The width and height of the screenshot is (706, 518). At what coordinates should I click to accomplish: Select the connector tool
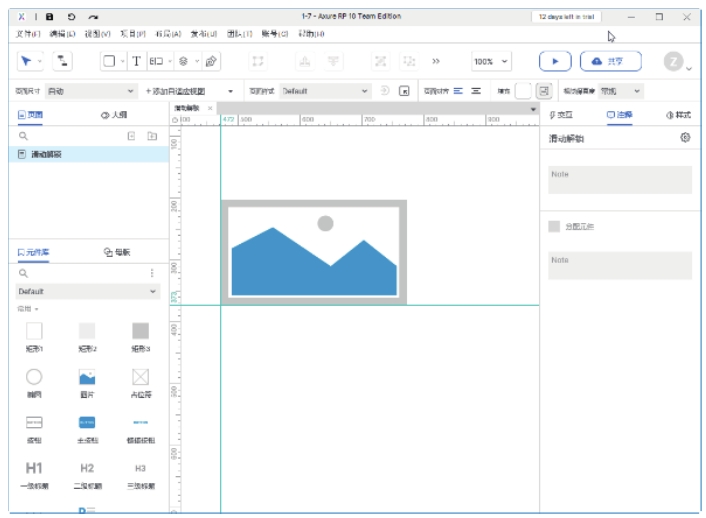[62, 61]
